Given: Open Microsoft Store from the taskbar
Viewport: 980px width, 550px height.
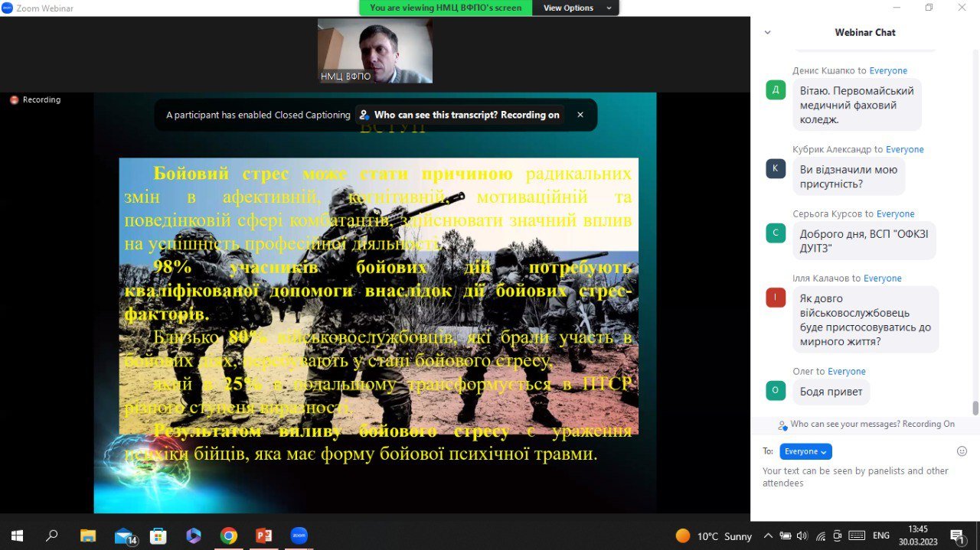Looking at the screenshot, I should click(158, 535).
